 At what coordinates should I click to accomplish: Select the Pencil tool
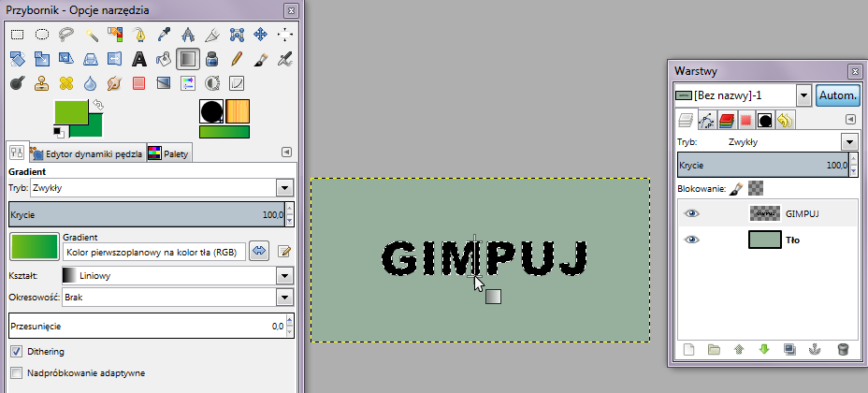coord(236,59)
